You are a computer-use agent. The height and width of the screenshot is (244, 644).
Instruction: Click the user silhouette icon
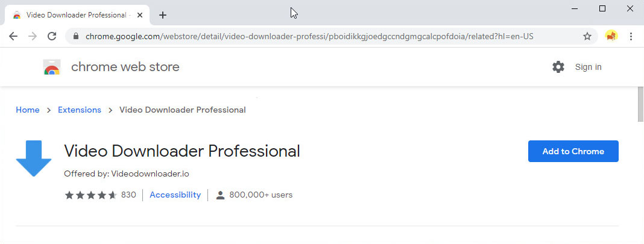(221, 195)
